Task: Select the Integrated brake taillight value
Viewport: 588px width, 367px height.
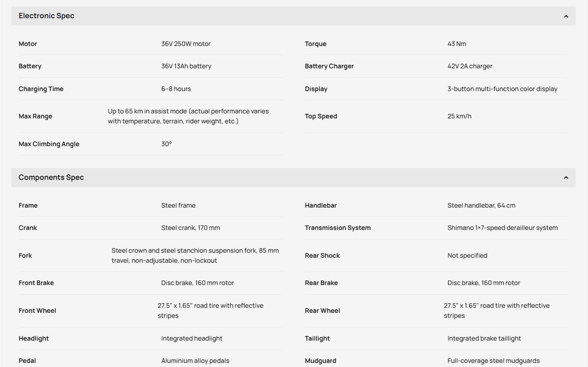Action: pyautogui.click(x=484, y=339)
